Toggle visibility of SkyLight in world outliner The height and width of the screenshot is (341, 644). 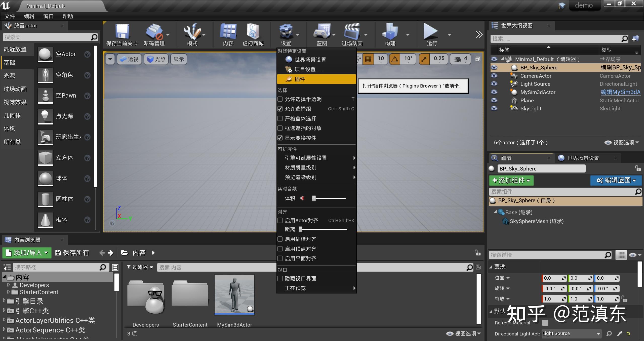[494, 108]
